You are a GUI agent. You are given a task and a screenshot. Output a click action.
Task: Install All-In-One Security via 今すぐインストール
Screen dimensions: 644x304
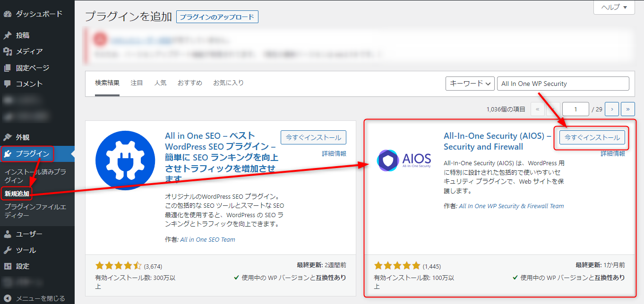click(591, 137)
